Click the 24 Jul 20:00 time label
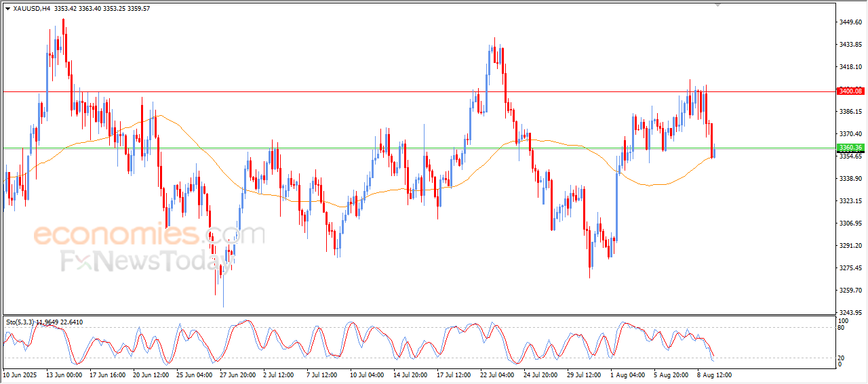This screenshot has height=384, width=868. point(541,375)
